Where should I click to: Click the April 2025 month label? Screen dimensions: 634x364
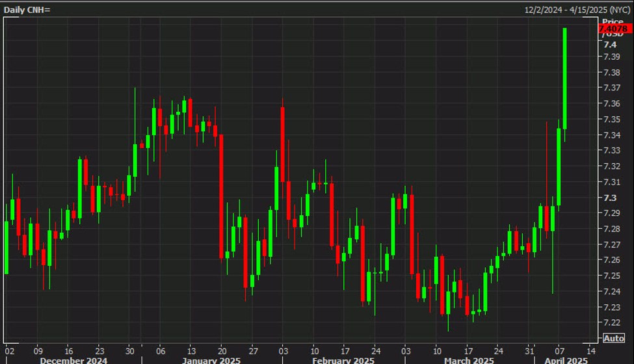click(566, 360)
